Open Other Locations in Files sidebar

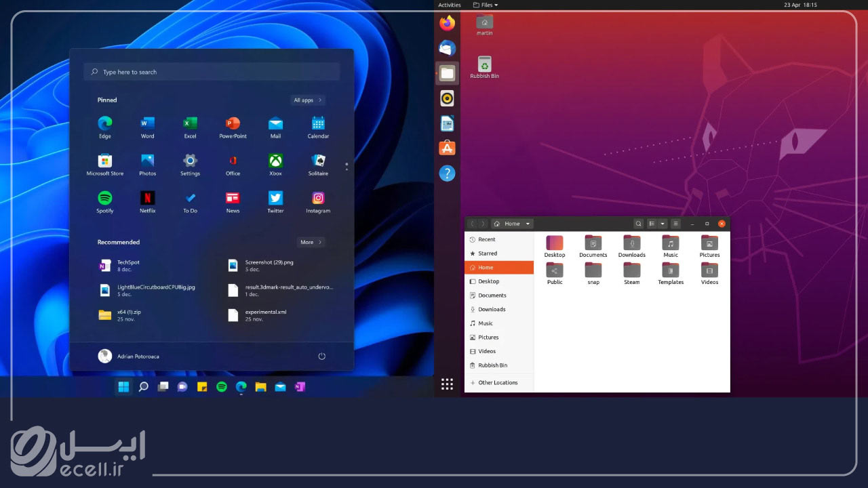(x=499, y=382)
